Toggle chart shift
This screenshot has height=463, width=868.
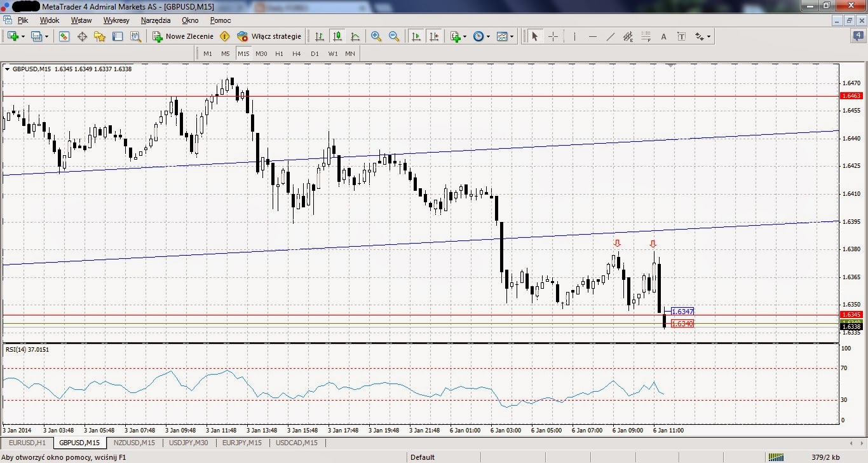coord(434,36)
